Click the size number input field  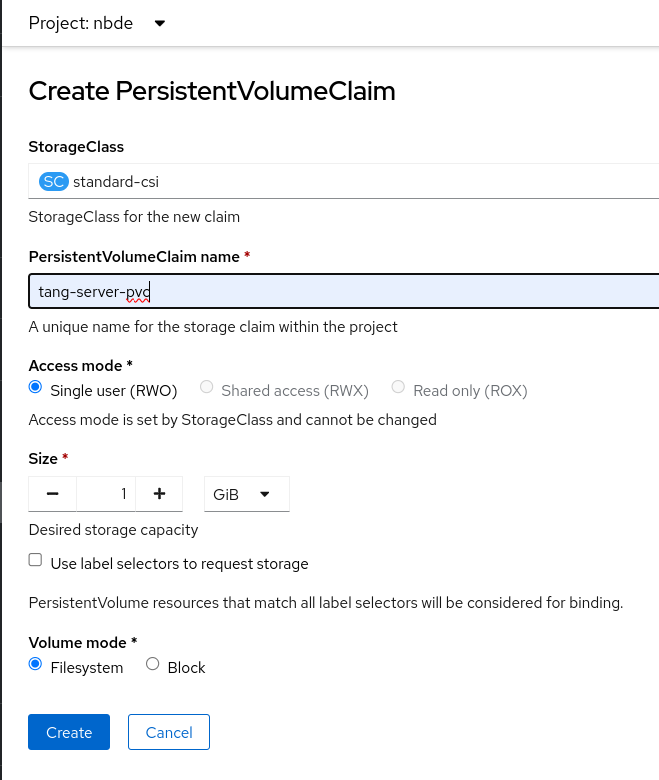pyautogui.click(x=106, y=494)
